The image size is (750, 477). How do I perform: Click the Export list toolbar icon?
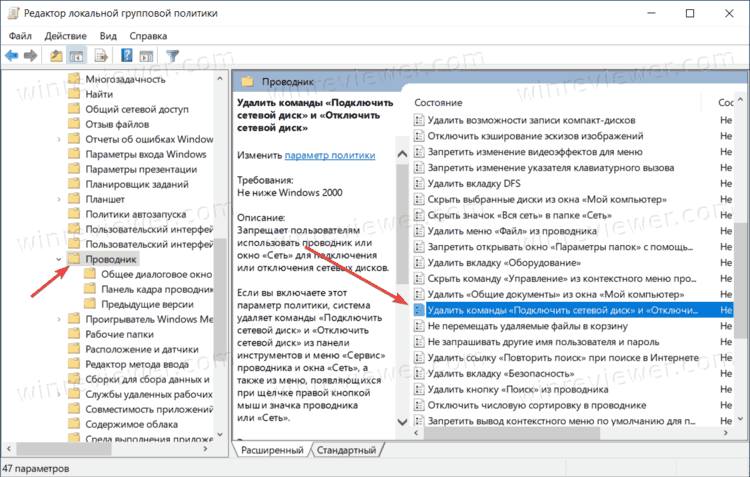(x=101, y=56)
